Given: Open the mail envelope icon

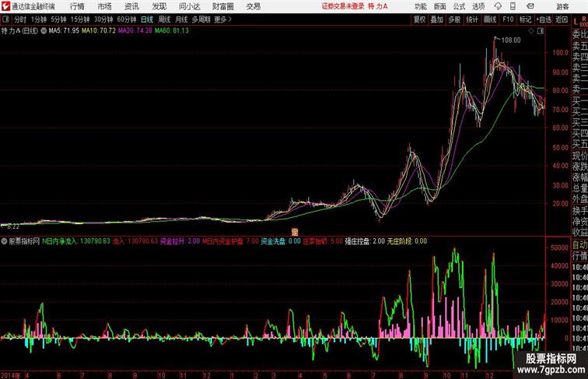Looking at the screenshot, I should pyautogui.click(x=530, y=6).
